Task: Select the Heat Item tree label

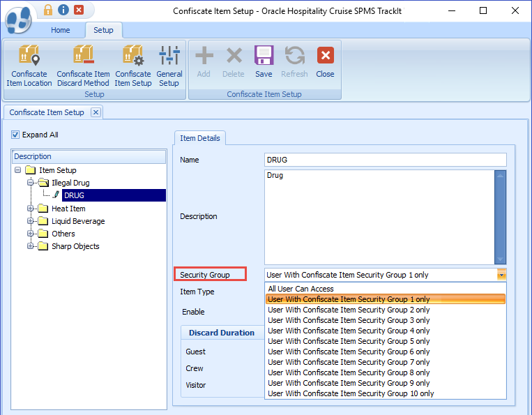Action: [68, 209]
